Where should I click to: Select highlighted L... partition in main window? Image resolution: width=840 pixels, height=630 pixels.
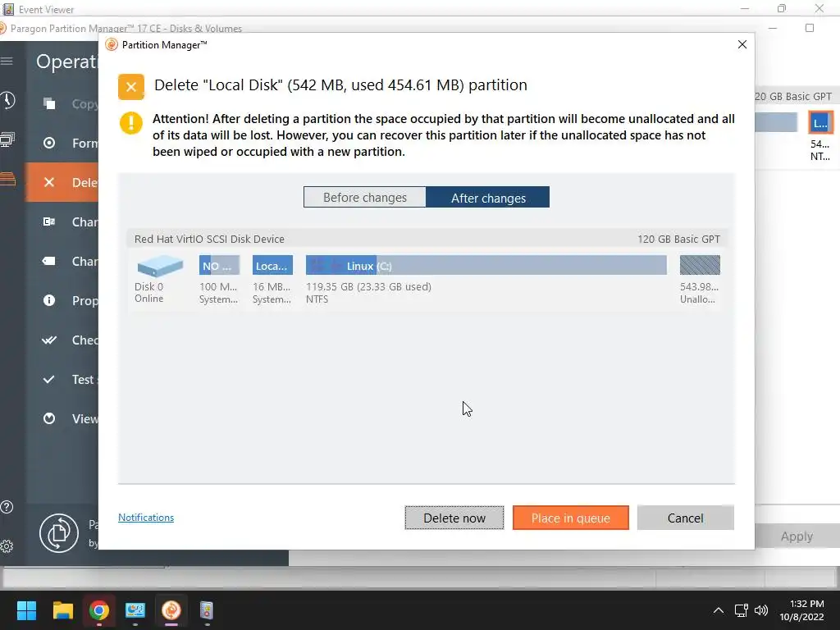tap(820, 123)
